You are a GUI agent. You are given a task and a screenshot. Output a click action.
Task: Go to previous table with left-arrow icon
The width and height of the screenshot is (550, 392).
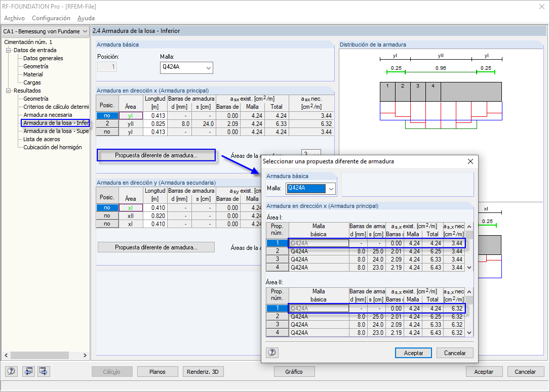tap(28, 371)
